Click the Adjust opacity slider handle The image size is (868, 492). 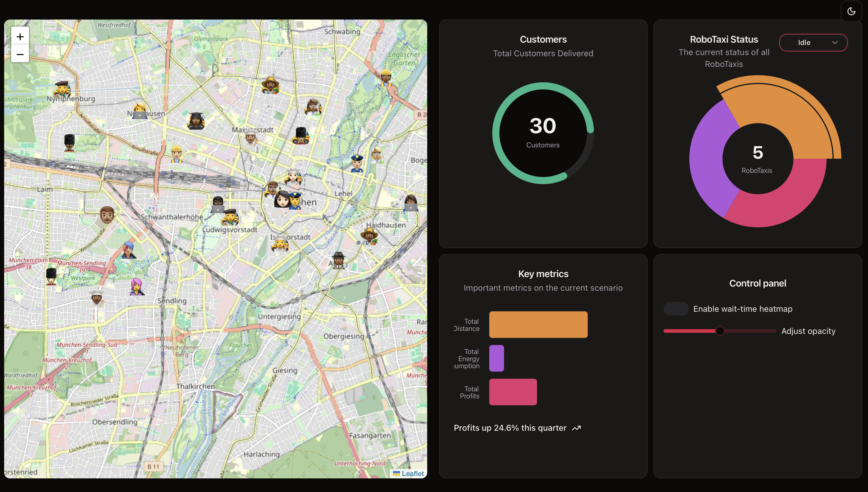(720, 331)
